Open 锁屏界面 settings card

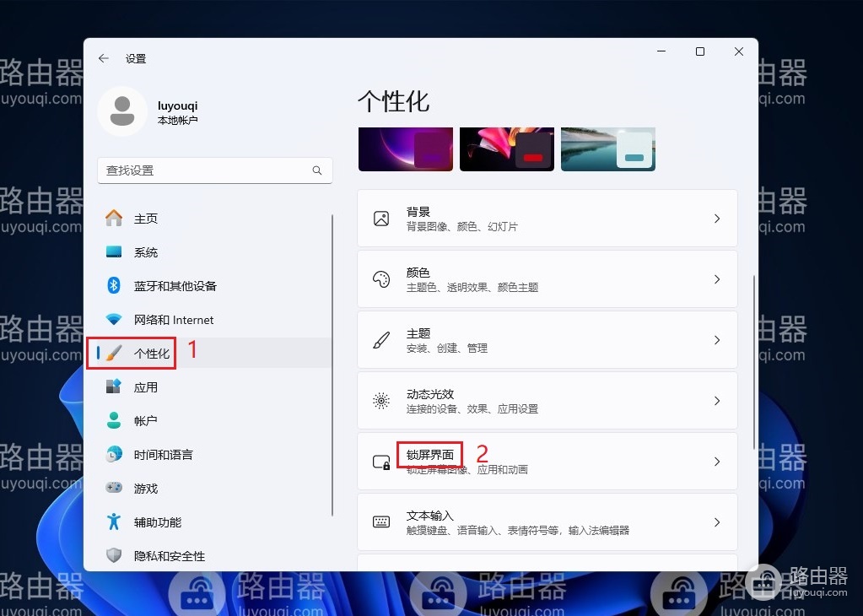547,462
